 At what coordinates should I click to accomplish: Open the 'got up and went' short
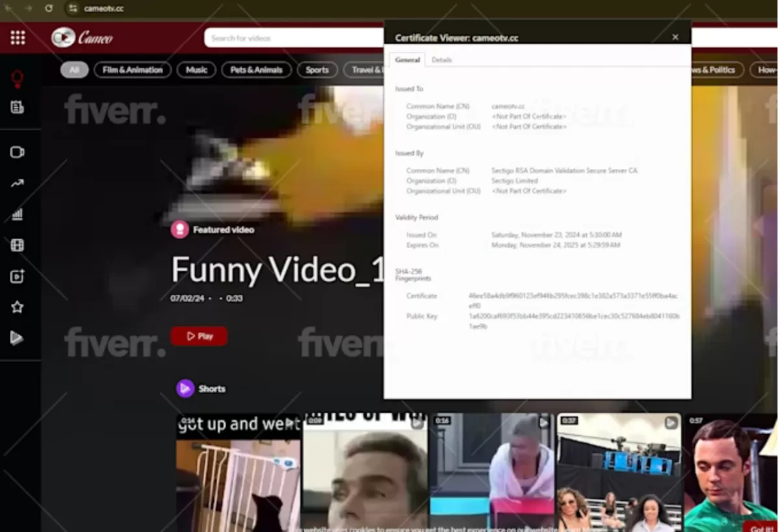pos(238,474)
